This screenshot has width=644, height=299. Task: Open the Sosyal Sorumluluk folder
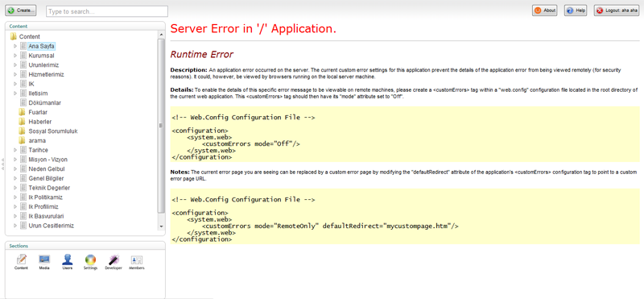53,131
